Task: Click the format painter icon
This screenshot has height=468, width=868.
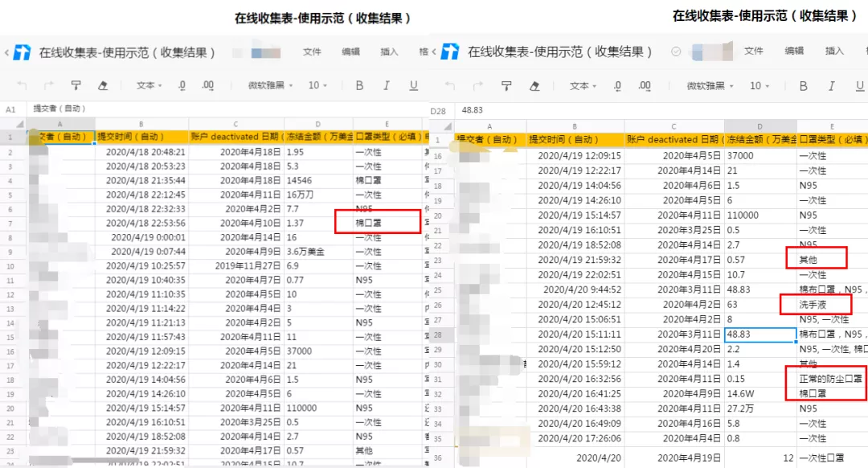Action: [76, 85]
